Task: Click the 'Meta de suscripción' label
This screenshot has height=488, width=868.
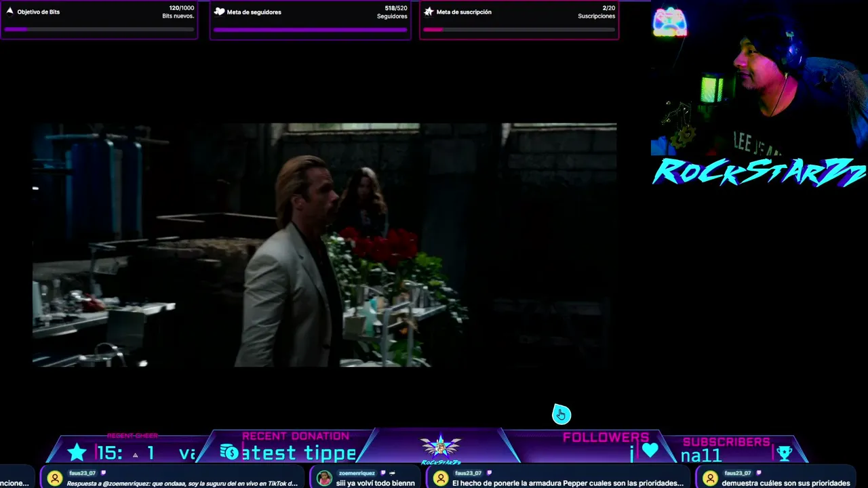Action: click(x=464, y=12)
